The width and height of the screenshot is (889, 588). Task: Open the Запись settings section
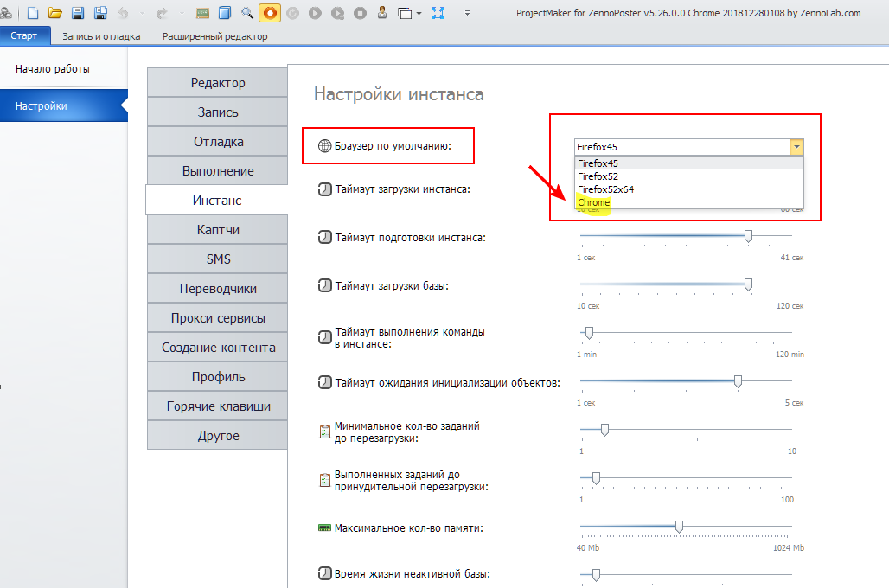(218, 112)
